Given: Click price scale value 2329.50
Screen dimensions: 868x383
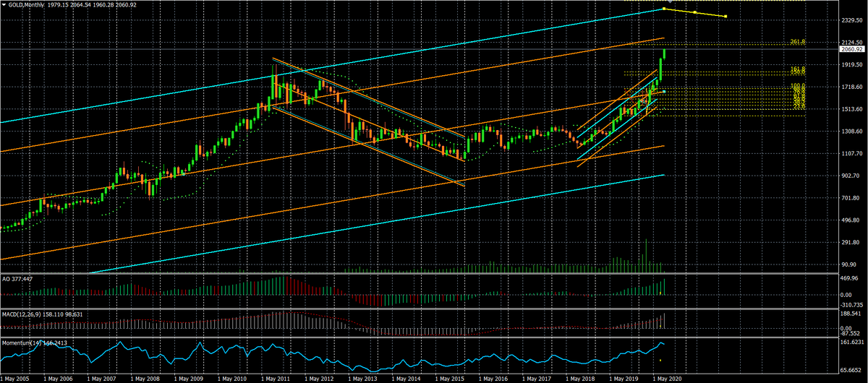Looking at the screenshot, I should (x=853, y=21).
